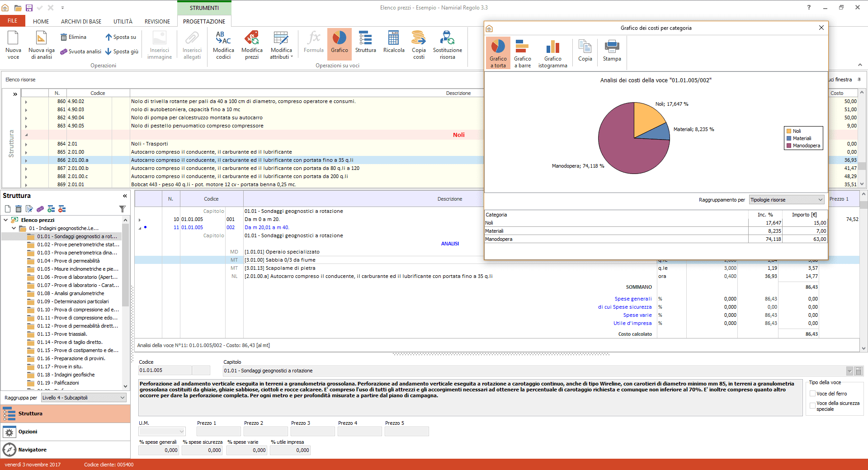Open the Navigatore panel button

click(x=33, y=450)
